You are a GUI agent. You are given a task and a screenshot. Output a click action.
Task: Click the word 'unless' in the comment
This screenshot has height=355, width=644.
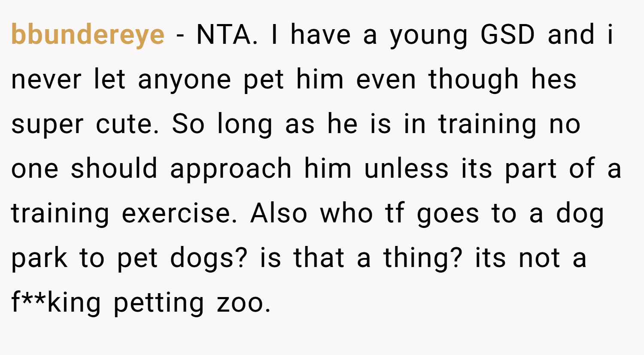click(x=406, y=169)
